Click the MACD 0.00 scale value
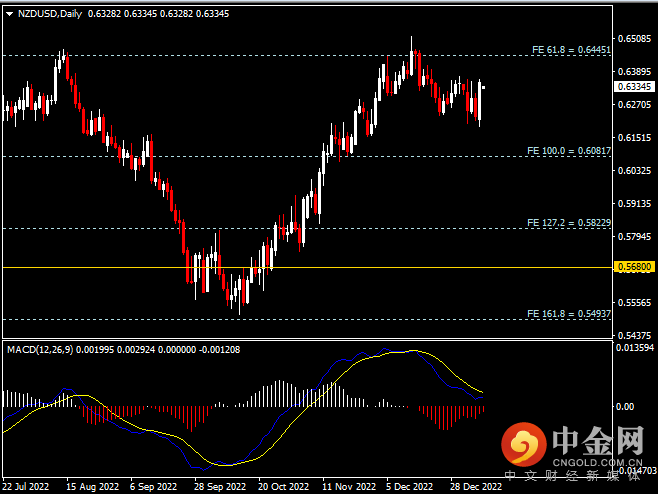The height and width of the screenshot is (494, 658). 626,407
